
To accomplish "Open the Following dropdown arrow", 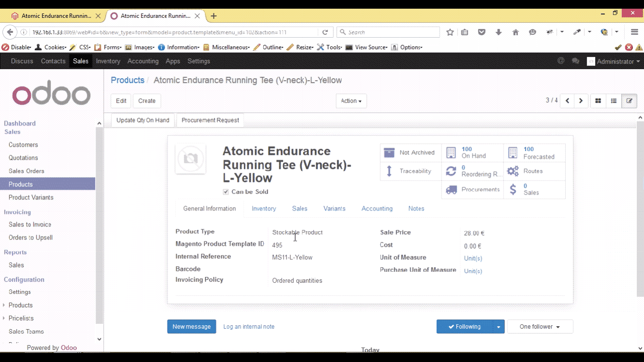I will [x=499, y=327].
